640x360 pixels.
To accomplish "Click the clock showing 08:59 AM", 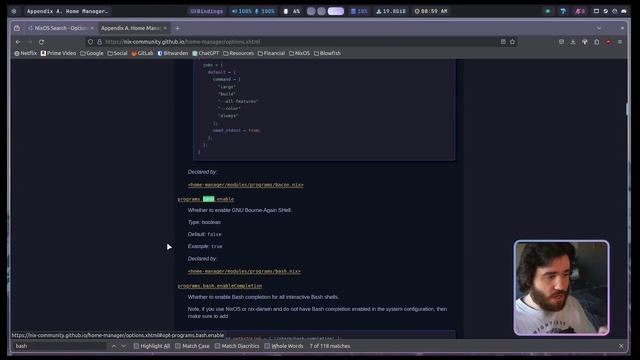I will coord(431,11).
